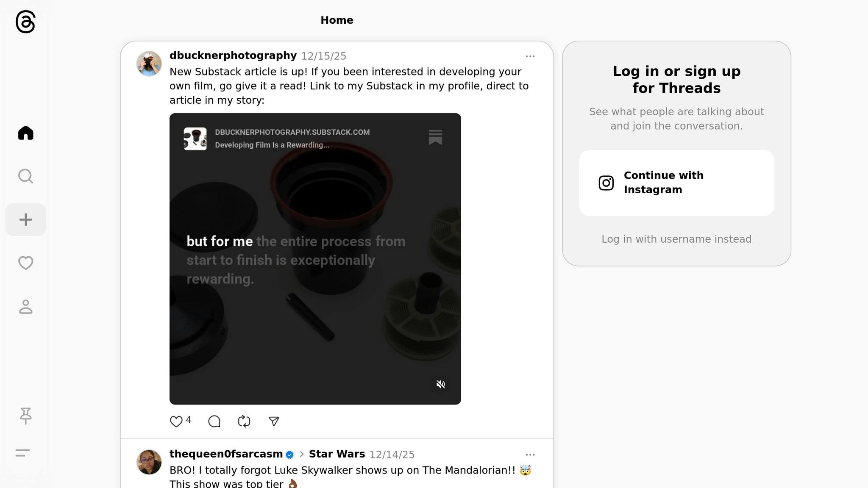Open the Star Wars topic tag

[337, 454]
